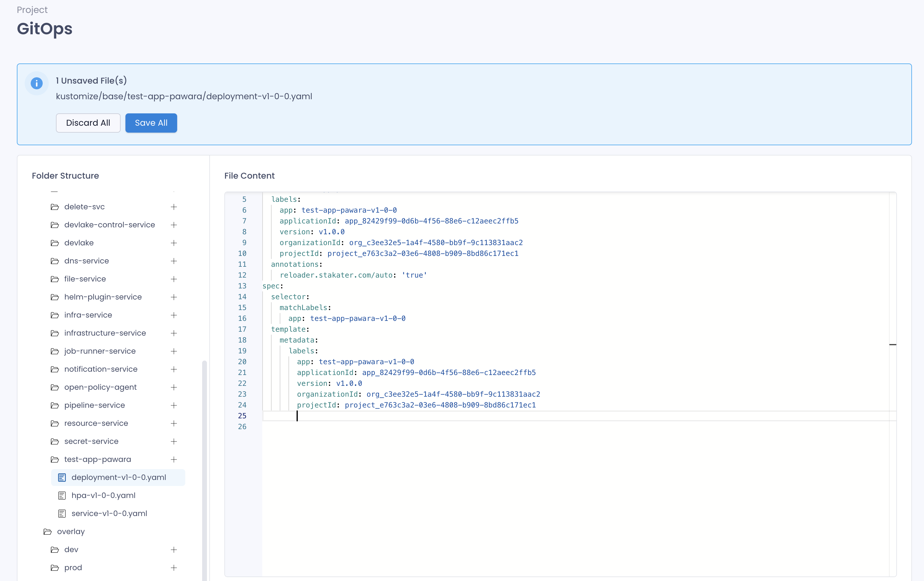Click 'annotations:' on line 11
This screenshot has height=581, width=924.
(x=297, y=264)
